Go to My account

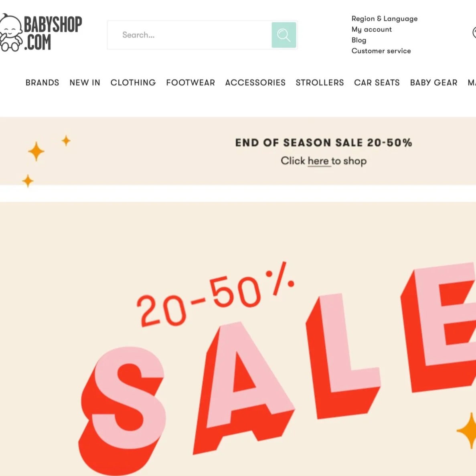click(372, 29)
